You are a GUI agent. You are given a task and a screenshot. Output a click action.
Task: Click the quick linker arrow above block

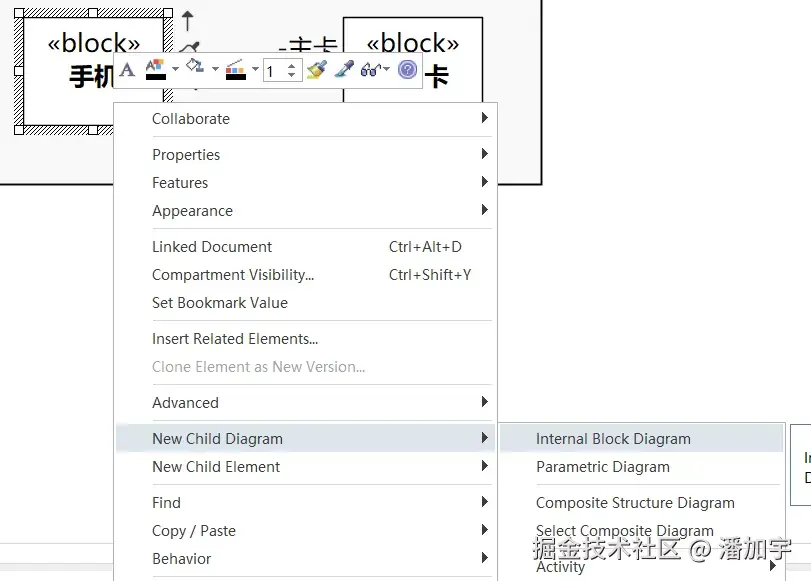[x=187, y=20]
